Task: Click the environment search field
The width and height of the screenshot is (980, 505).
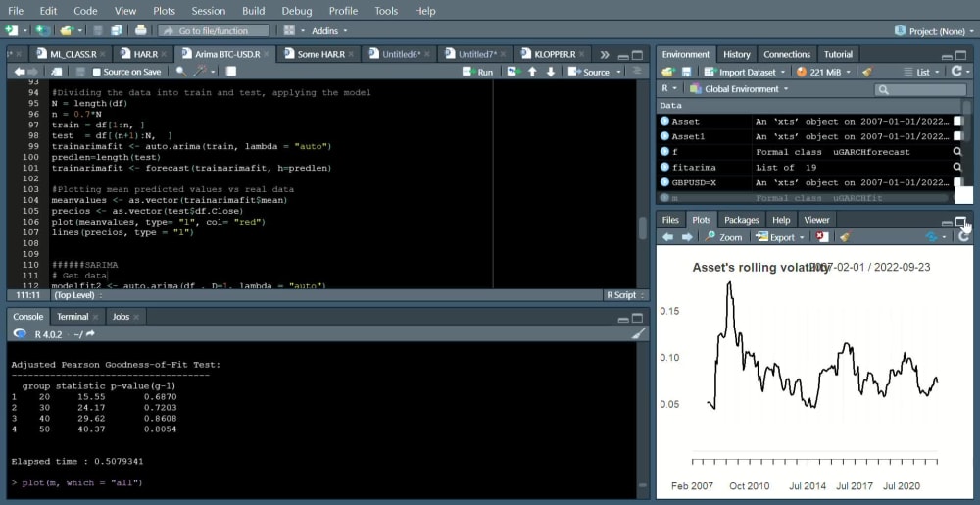Action: 920,89
